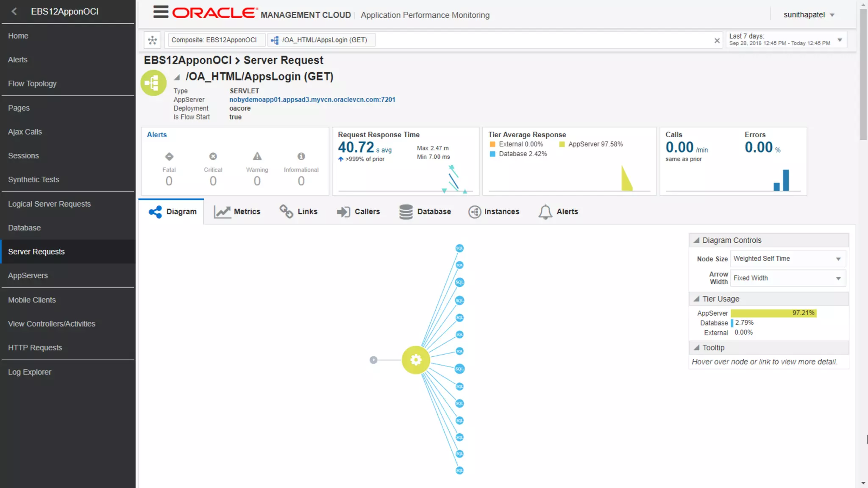Screen dimensions: 868x488
Task: Open AppServers in sidebar
Action: 68,276
